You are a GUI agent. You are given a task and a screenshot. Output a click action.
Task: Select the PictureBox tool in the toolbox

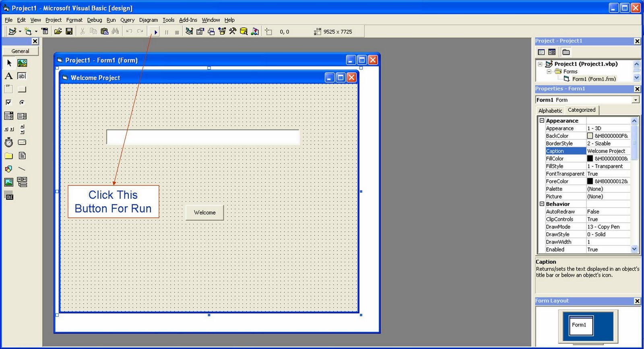(22, 63)
